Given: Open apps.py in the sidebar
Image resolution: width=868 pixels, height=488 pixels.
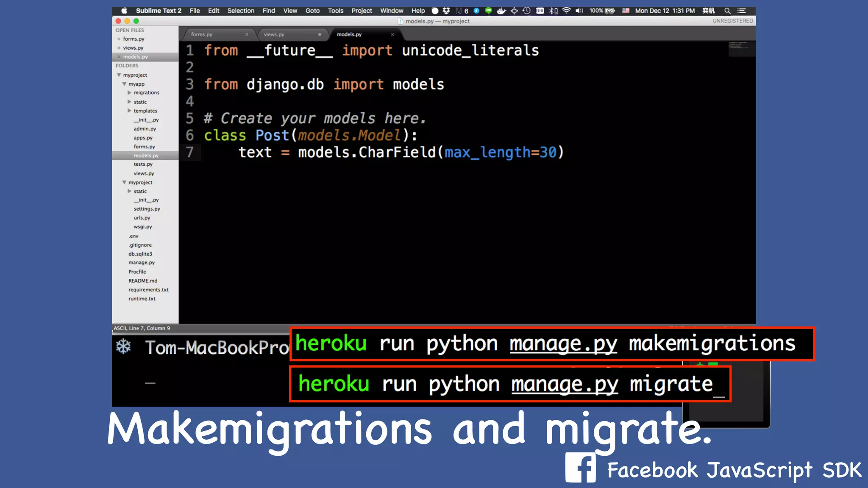Looking at the screenshot, I should (x=143, y=138).
